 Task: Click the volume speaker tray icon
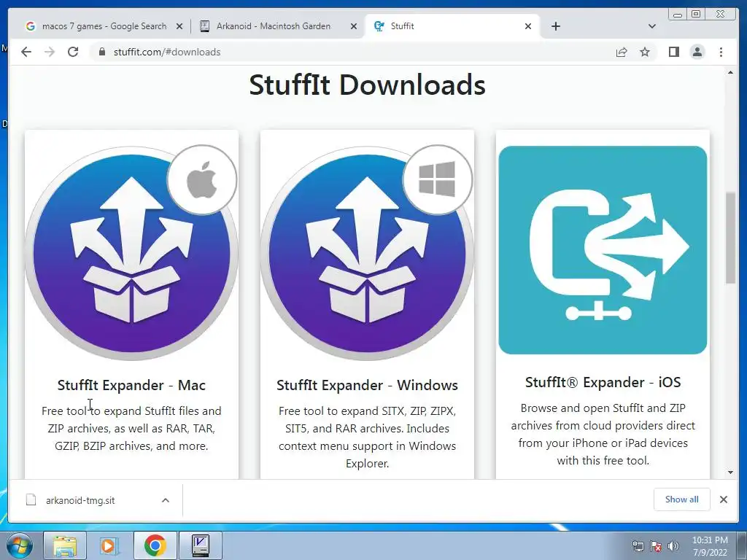point(673,545)
